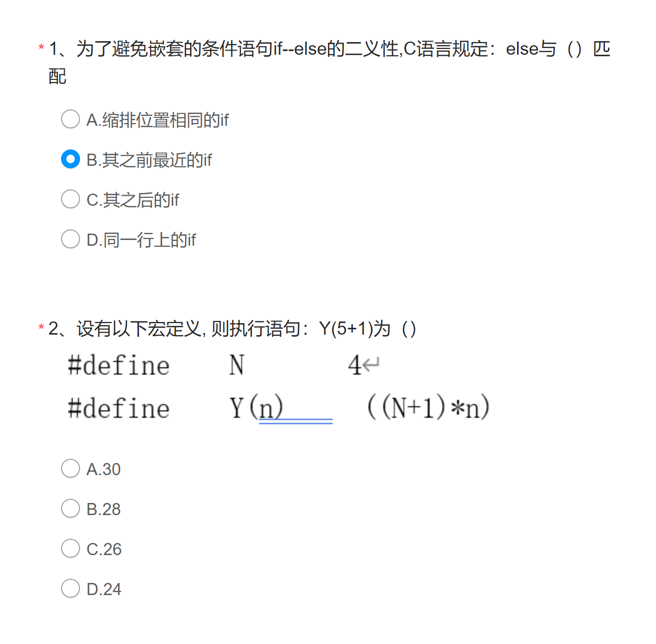Mark radio circle for D.同一行上的if
The image size is (656, 644).
click(71, 239)
